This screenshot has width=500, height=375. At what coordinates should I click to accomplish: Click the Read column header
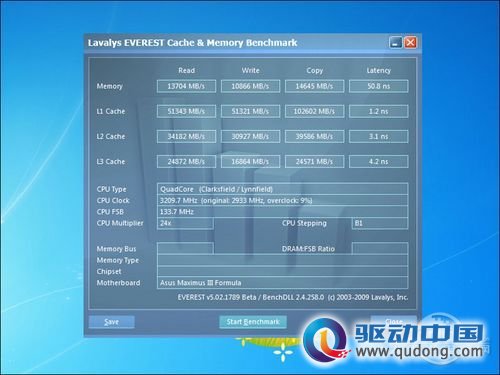coord(186,70)
